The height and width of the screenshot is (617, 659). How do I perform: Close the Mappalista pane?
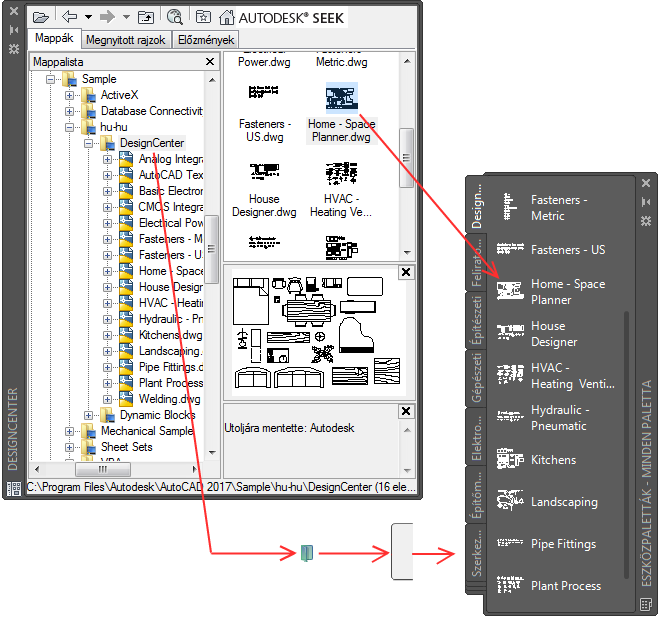210,62
